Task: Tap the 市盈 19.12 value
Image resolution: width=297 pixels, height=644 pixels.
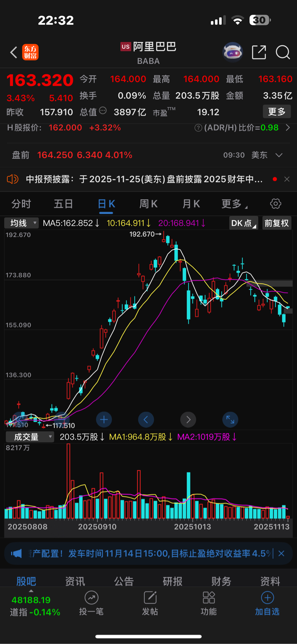Action: pyautogui.click(x=208, y=112)
